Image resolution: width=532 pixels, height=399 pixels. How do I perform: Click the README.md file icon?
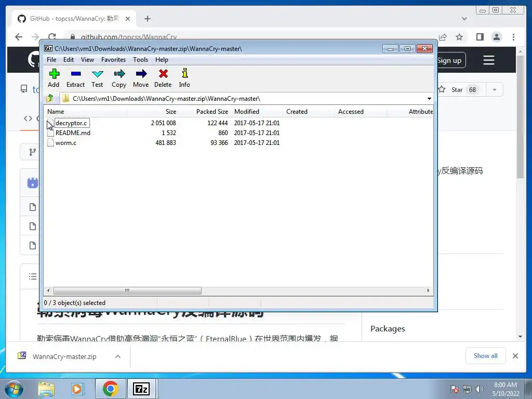tap(50, 133)
